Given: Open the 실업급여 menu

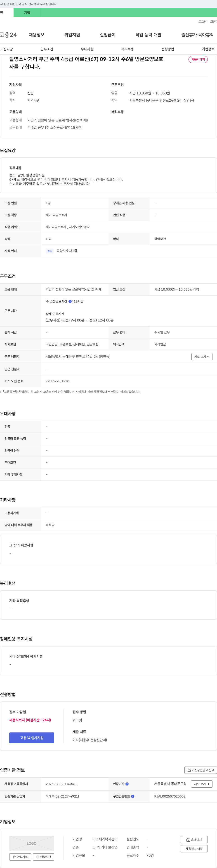Looking at the screenshot, I should click(x=108, y=35).
